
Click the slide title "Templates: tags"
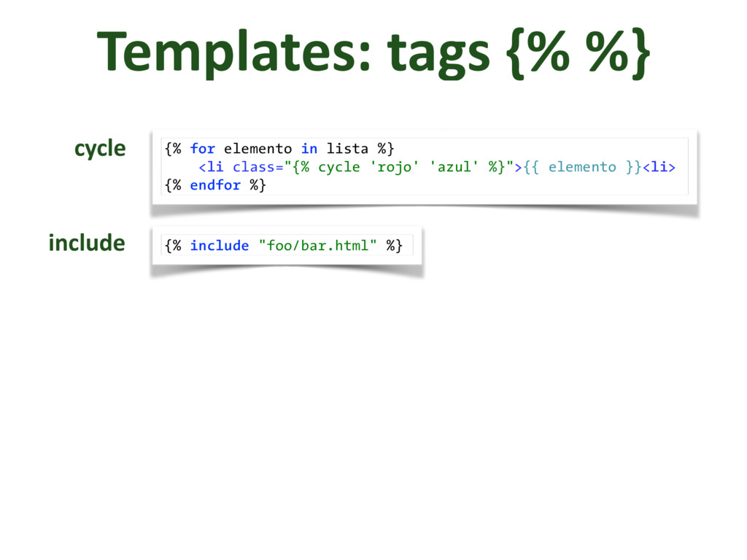(x=292, y=52)
